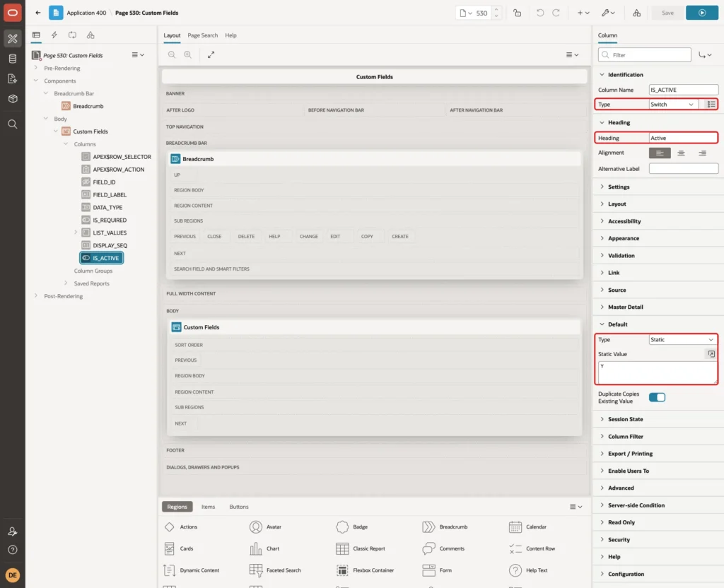This screenshot has height=588, width=724.
Task: Open SQL Workshop database icon
Action: [x=13, y=59]
